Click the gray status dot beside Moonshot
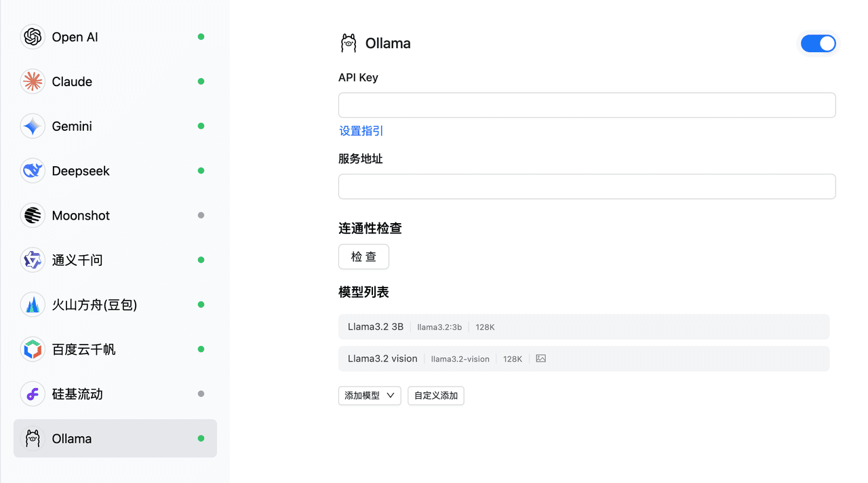The width and height of the screenshot is (868, 483). click(x=201, y=216)
